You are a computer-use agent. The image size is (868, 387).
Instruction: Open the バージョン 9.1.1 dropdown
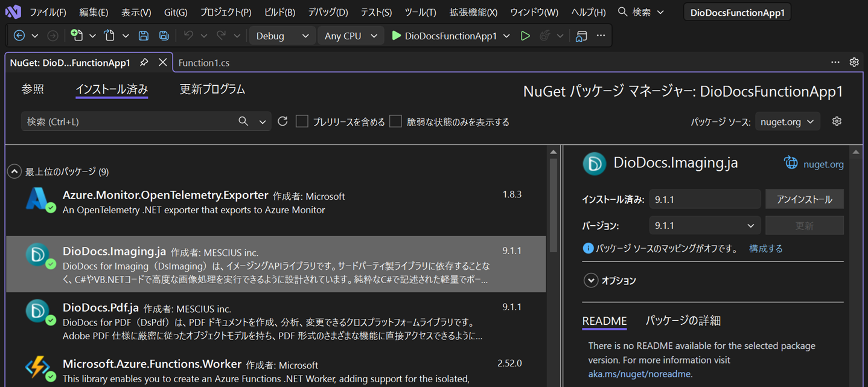click(705, 226)
